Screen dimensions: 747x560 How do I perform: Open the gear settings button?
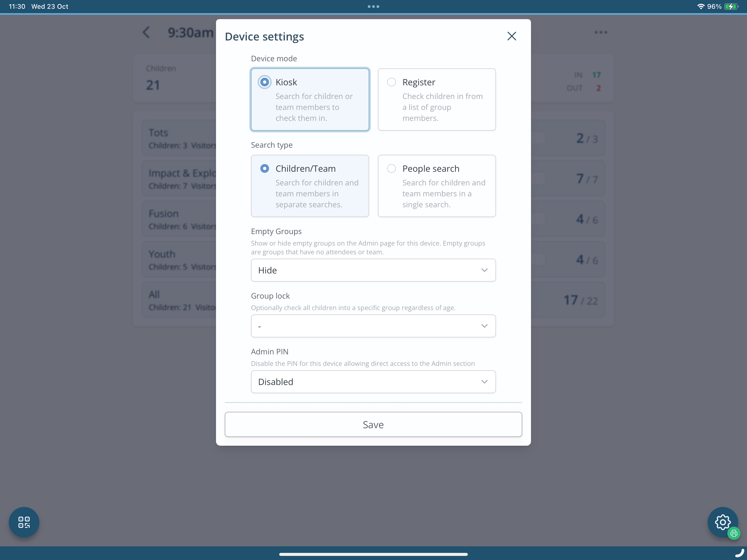723,522
